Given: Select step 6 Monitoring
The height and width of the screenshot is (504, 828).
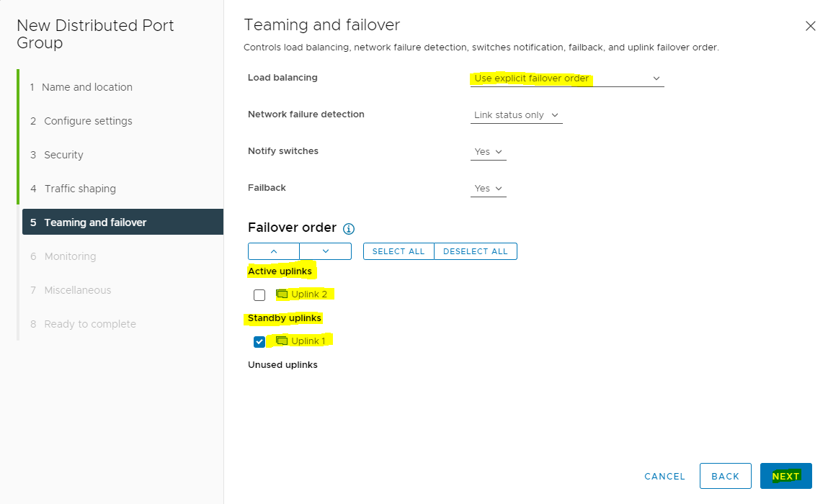Looking at the screenshot, I should [x=63, y=256].
